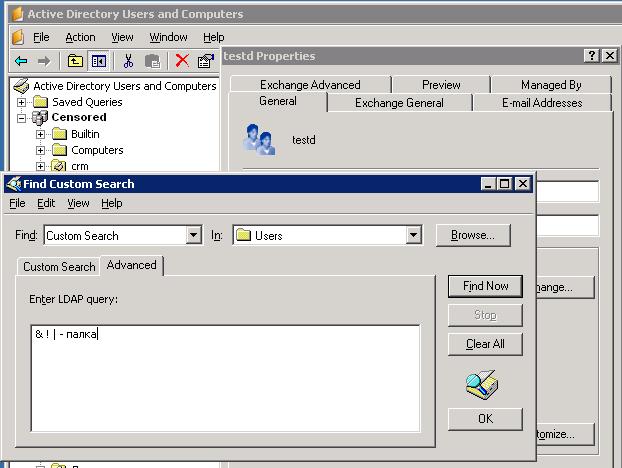Image resolution: width=622 pixels, height=468 pixels.
Task: Select crm in the tree
Action: (80, 166)
